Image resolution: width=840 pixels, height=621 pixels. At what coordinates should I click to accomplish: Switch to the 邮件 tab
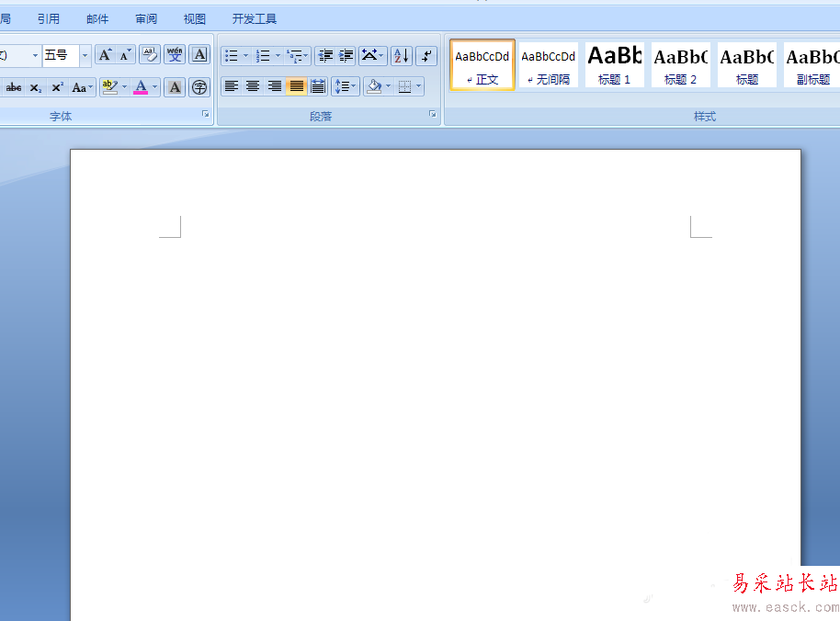[x=97, y=19]
